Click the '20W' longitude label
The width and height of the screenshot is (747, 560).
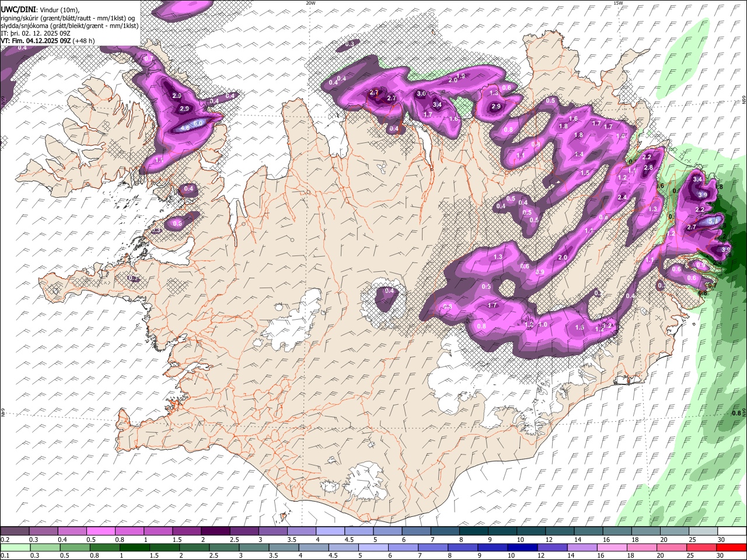[x=311, y=3]
